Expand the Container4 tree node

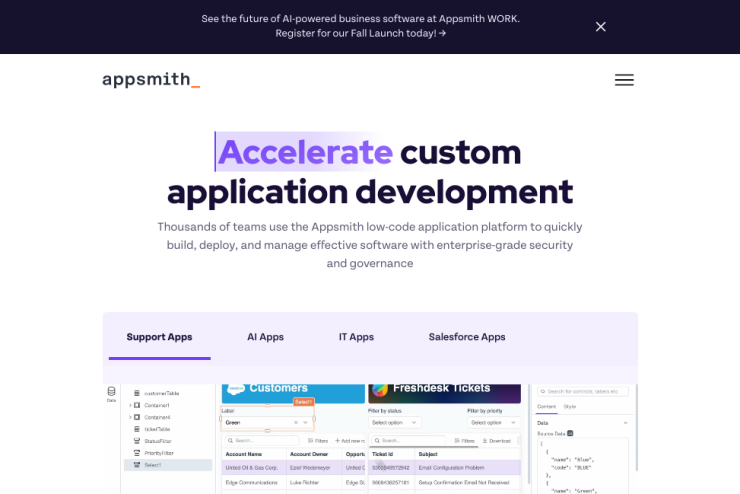tap(130, 417)
